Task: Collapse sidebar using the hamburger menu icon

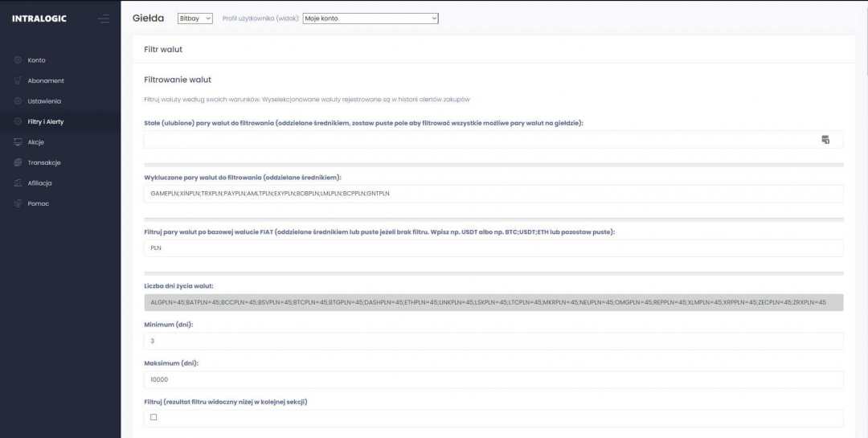Action: pos(103,18)
